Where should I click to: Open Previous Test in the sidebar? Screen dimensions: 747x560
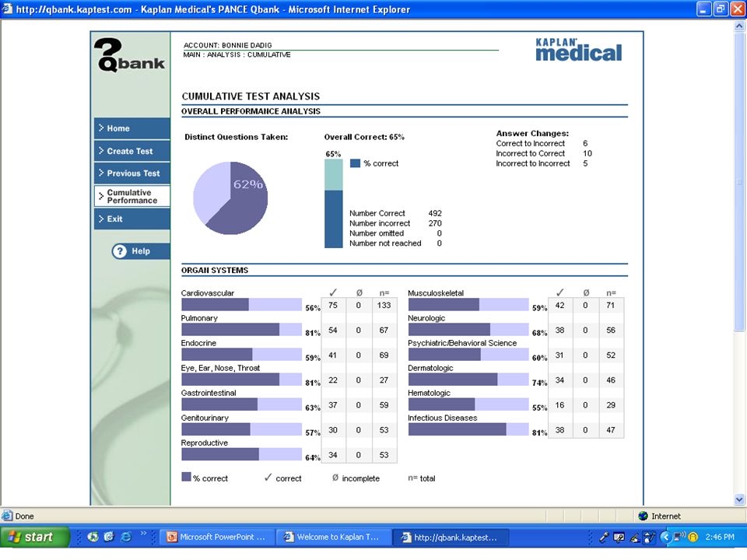132,173
